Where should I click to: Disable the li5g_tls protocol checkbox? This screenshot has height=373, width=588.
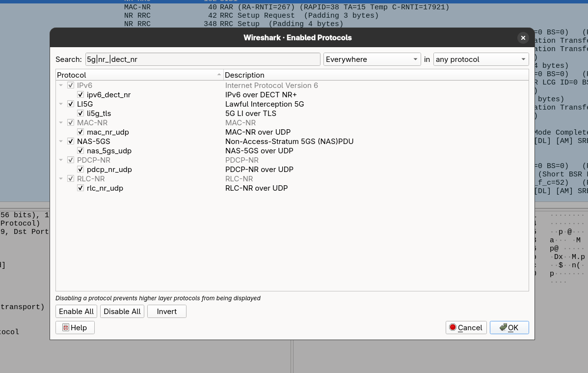click(x=80, y=113)
